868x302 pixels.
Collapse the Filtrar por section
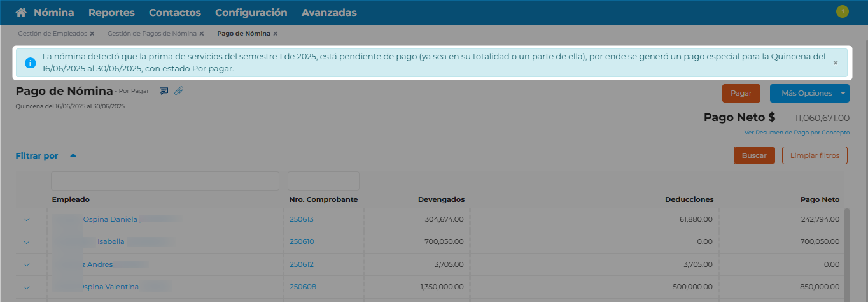click(73, 155)
